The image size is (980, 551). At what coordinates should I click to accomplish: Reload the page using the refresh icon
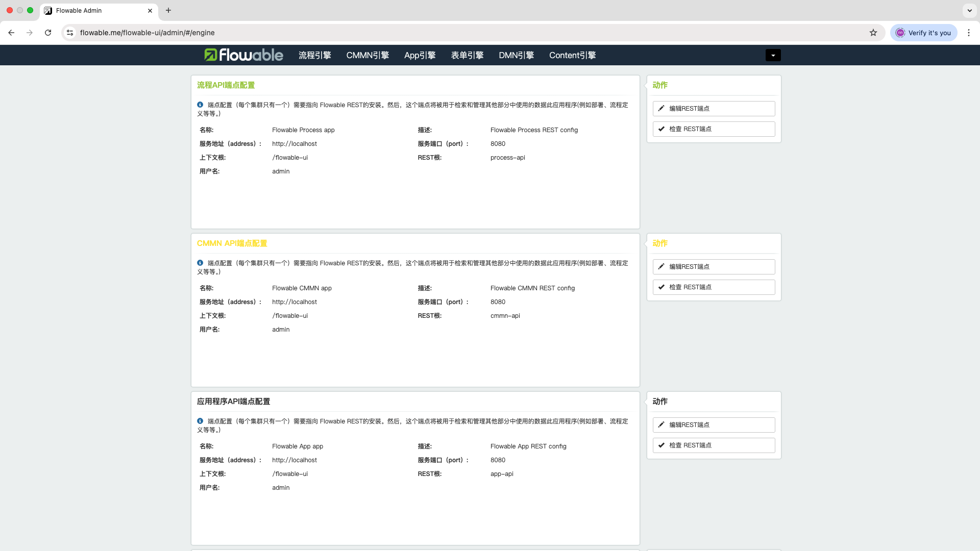pyautogui.click(x=48, y=33)
